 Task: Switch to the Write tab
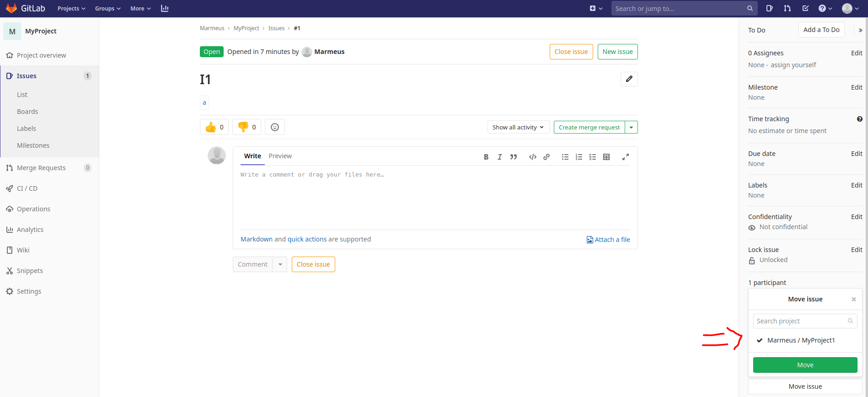pos(252,156)
